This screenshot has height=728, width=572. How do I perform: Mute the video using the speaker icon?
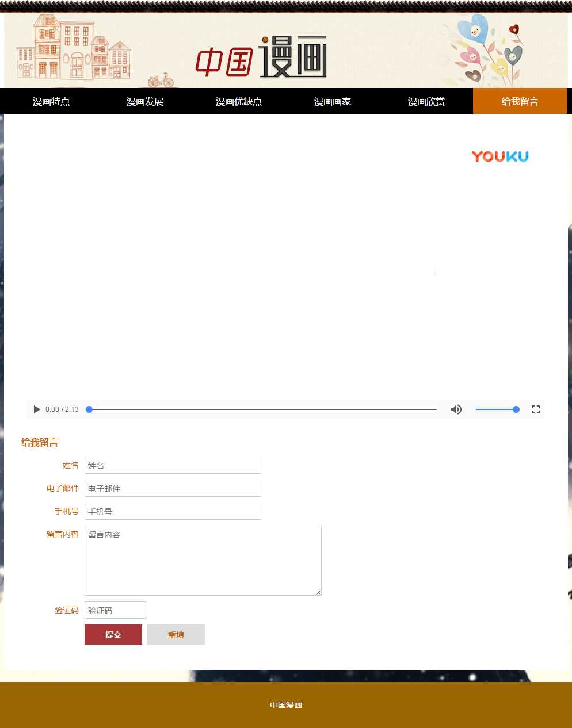[456, 409]
